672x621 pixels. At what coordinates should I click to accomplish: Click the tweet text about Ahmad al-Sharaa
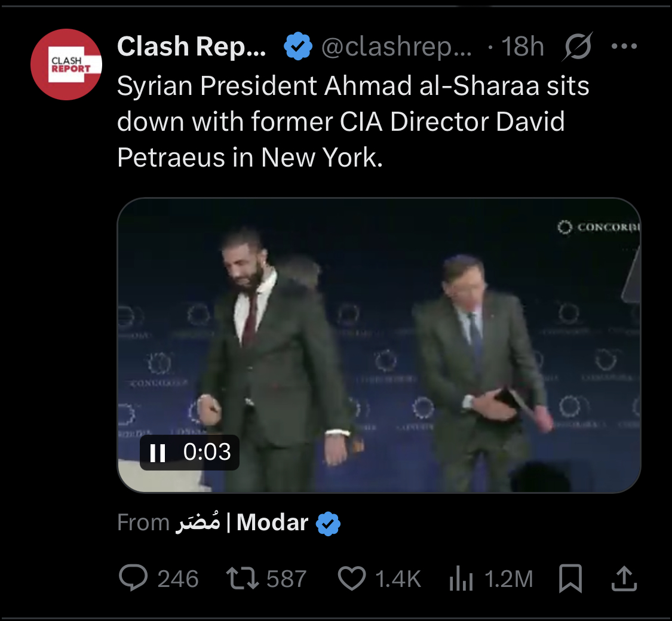tap(352, 122)
